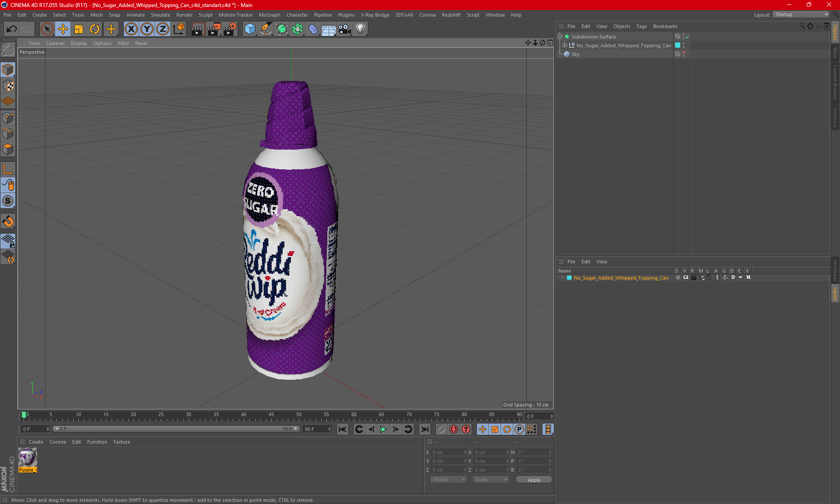Image resolution: width=840 pixels, height=504 pixels.
Task: Play the animation forward
Action: click(383, 429)
